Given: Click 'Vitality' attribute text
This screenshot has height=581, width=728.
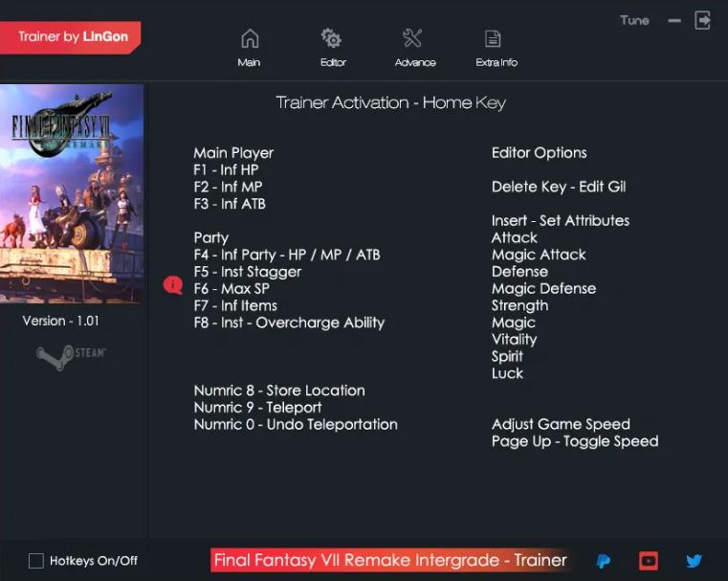Looking at the screenshot, I should (514, 340).
